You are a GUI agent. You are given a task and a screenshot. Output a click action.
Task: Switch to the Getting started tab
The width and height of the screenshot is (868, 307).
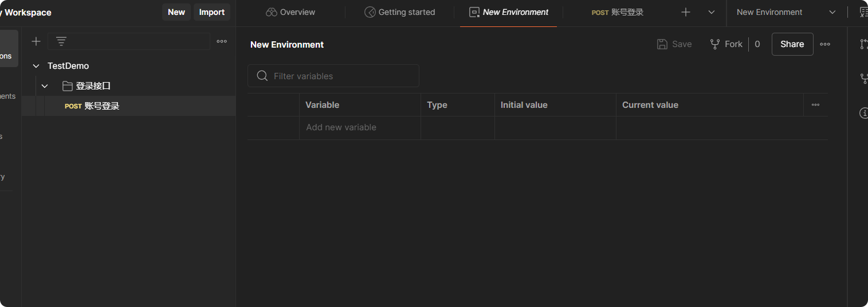pyautogui.click(x=400, y=12)
